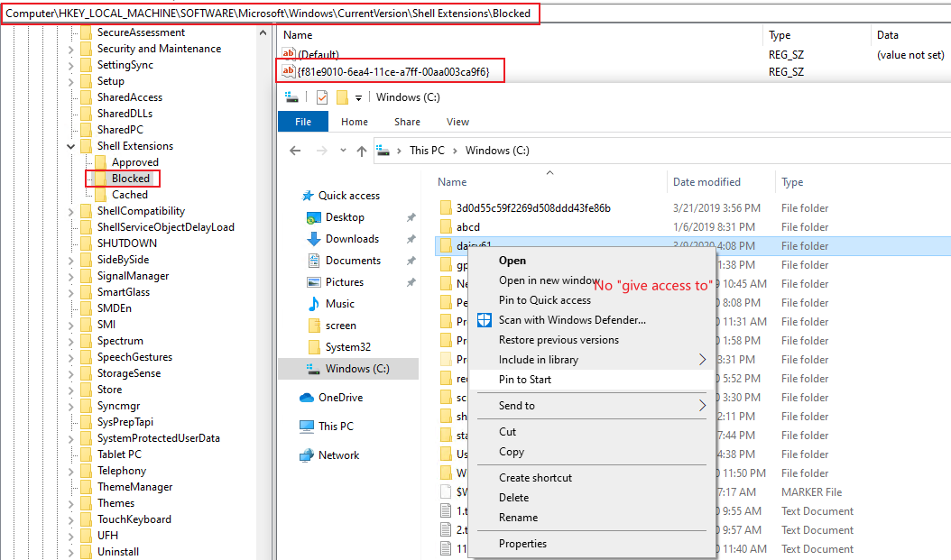Select the {f81e9010-6ea4-11ce-a7ff-00aa003ca9f6} value
951x560 pixels.
click(393, 71)
